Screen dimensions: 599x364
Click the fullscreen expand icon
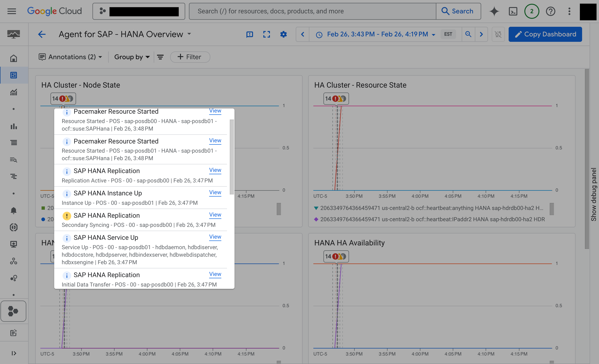pos(266,34)
